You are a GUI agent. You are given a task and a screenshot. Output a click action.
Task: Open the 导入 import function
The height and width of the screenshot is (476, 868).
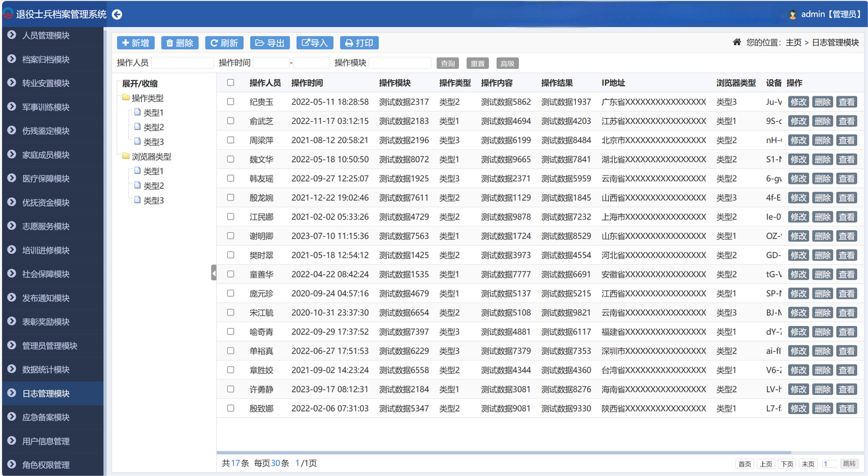tap(315, 43)
